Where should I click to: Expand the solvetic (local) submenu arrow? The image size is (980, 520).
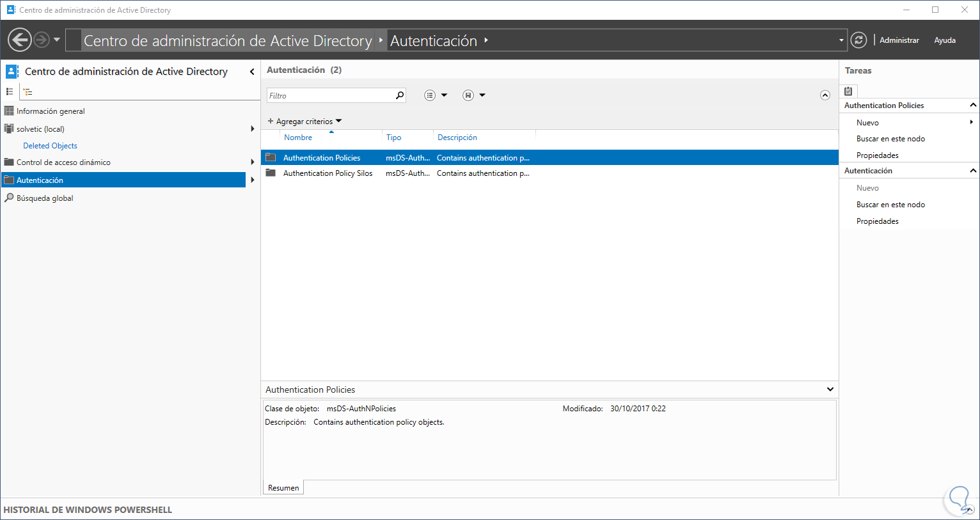click(253, 129)
